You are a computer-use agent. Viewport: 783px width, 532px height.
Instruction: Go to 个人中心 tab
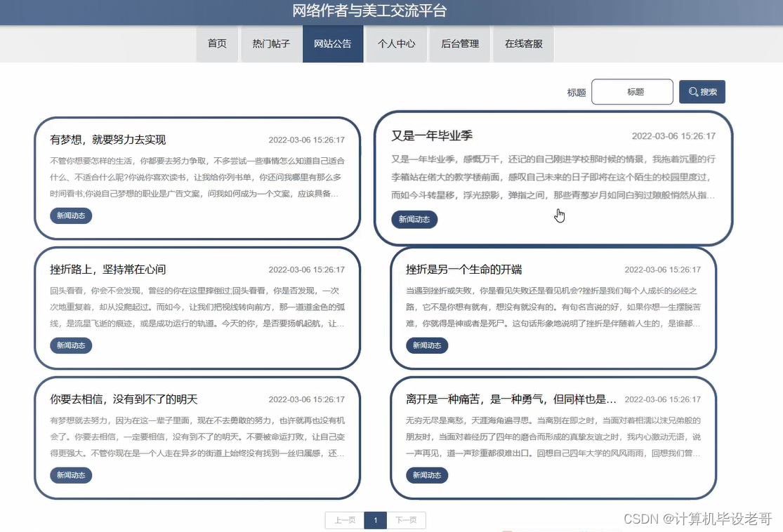(x=397, y=44)
